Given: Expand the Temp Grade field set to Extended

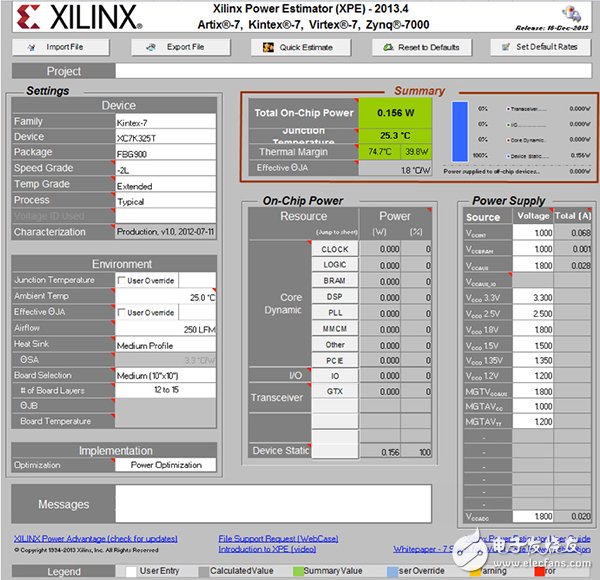Looking at the screenshot, I should [x=164, y=186].
